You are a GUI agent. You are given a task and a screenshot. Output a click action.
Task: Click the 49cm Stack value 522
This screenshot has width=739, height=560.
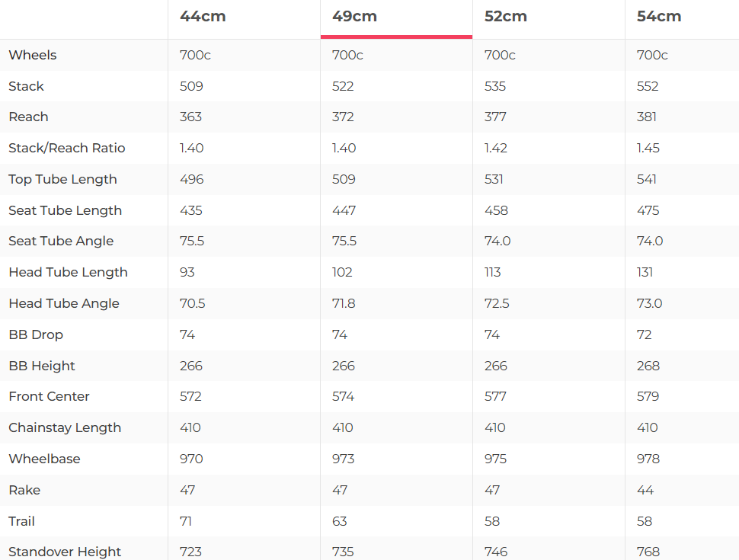[343, 86]
